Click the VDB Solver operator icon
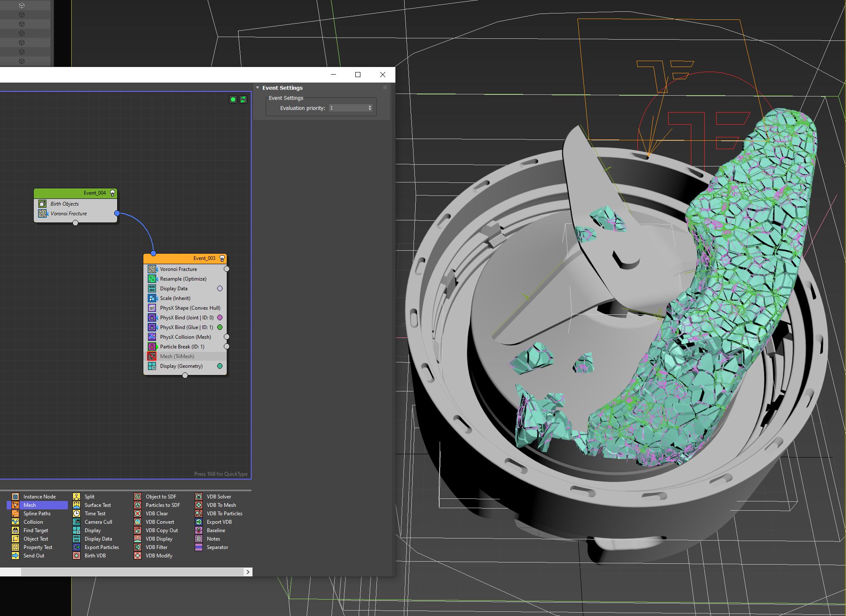Image resolution: width=846 pixels, height=616 pixels. pos(199,496)
